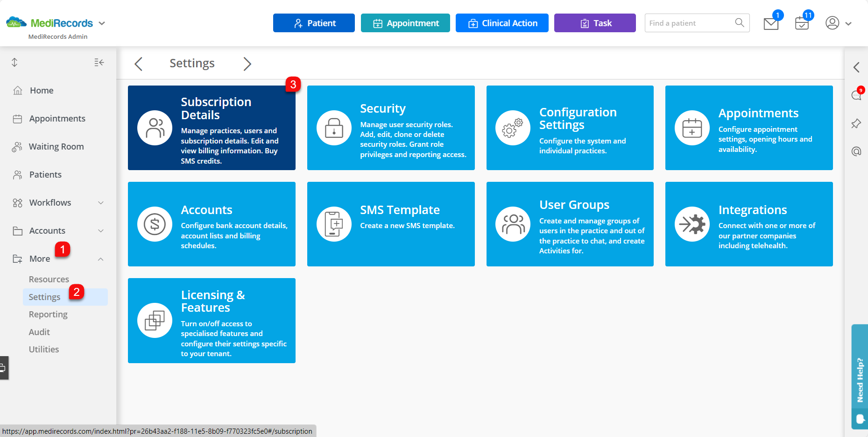Expand the Accounts sidebar section
This screenshot has height=437, width=868.
pyautogui.click(x=47, y=230)
